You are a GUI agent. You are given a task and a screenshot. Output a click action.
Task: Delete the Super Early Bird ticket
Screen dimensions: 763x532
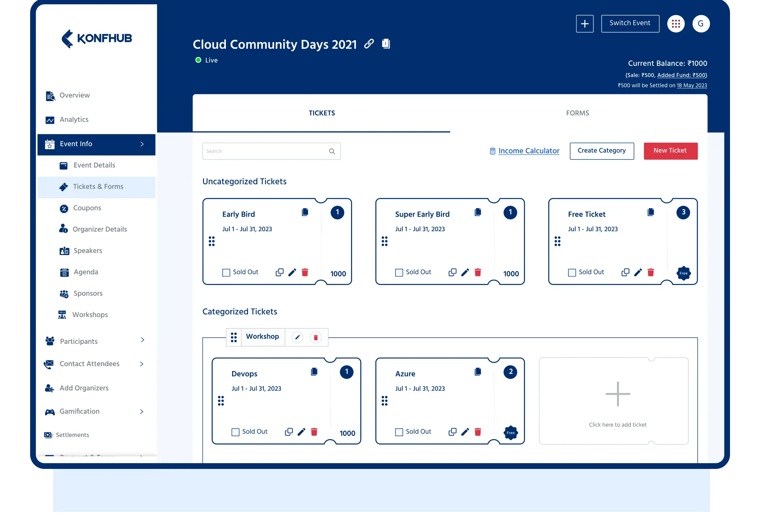(478, 272)
